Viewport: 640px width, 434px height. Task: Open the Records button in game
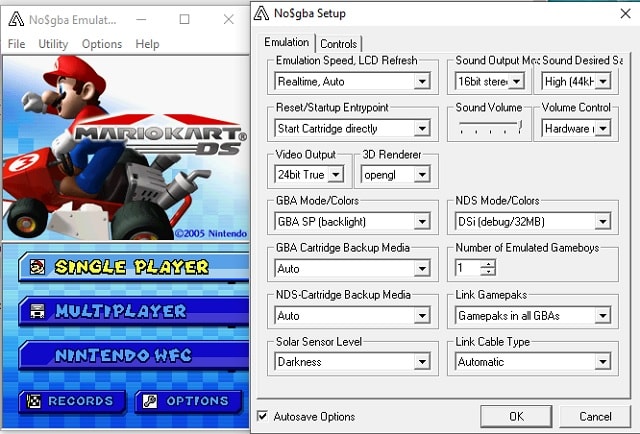click(x=72, y=401)
